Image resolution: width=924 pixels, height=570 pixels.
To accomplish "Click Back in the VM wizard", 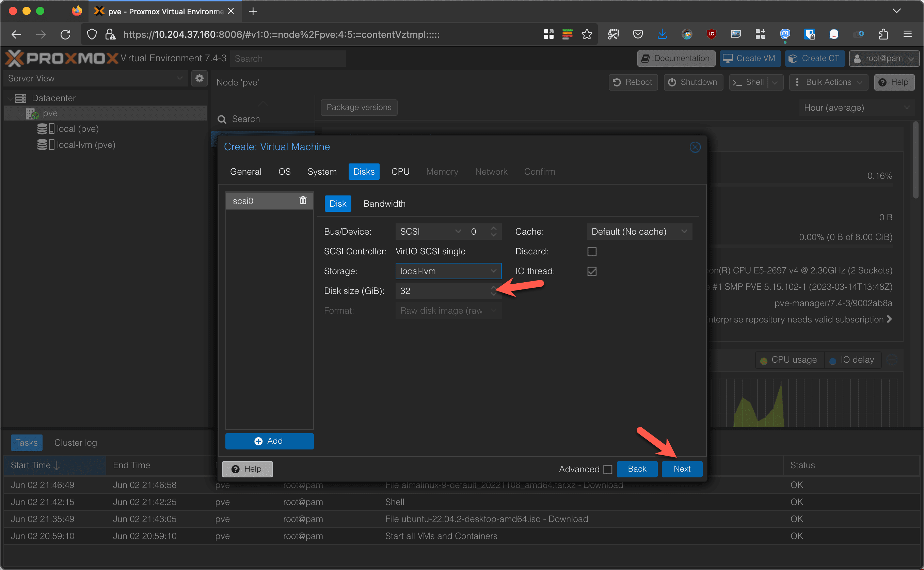I will pos(637,469).
